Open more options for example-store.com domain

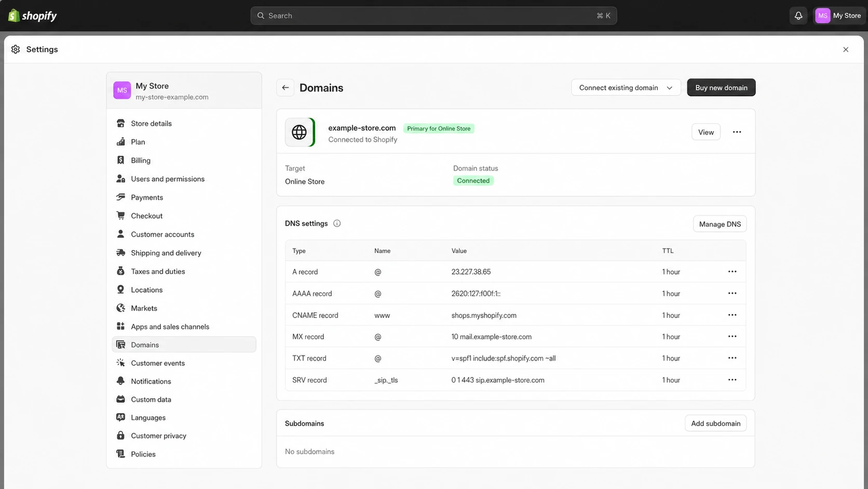point(737,132)
